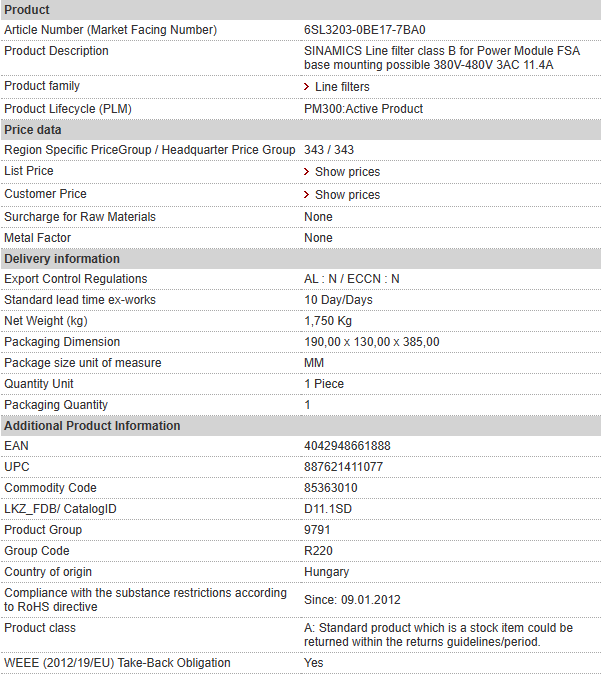Screen dimensions: 602x676
Task: Click the red arrow next to List Price
Action: [307, 172]
